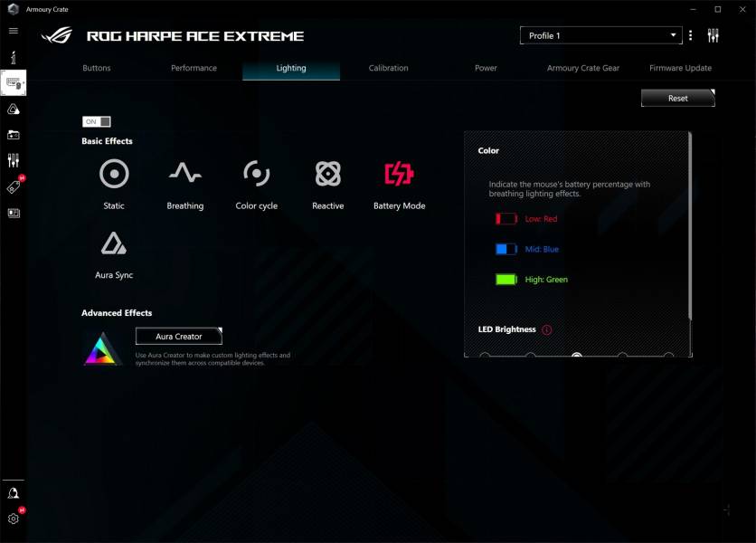The height and width of the screenshot is (543, 756).
Task: Open the Settings gear icon
Action: (x=14, y=519)
